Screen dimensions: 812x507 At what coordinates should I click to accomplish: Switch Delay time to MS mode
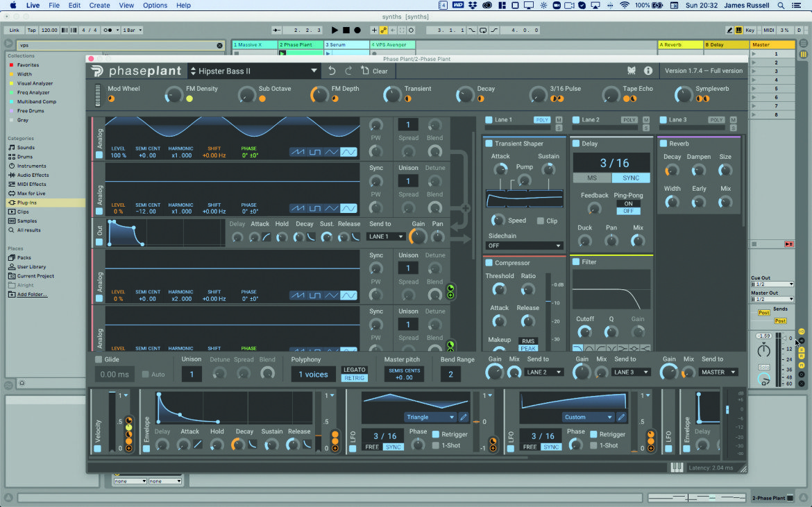coord(592,178)
